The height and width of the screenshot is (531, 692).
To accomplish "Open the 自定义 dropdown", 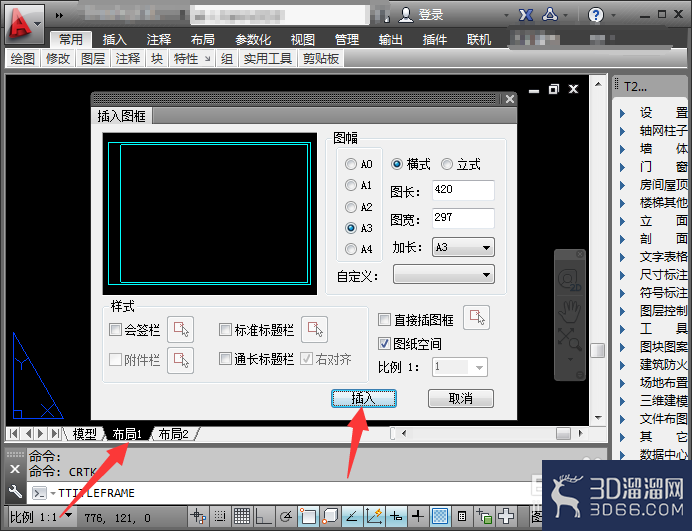I will (x=444, y=275).
